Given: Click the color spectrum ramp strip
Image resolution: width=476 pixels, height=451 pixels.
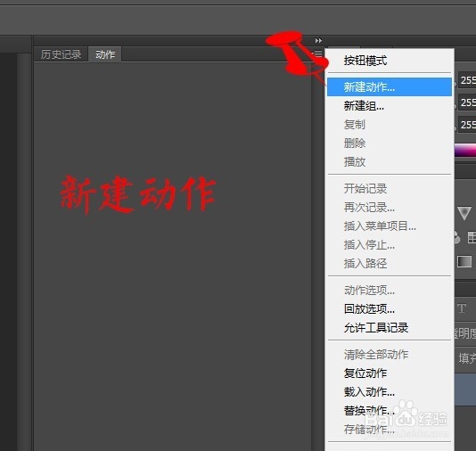Looking at the screenshot, I should [465, 151].
